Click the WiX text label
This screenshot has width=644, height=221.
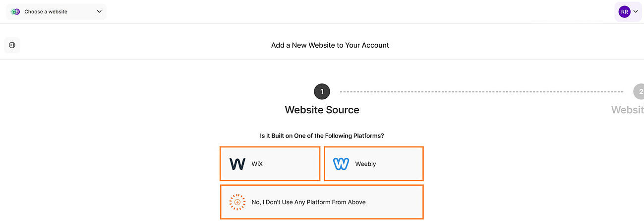(x=257, y=164)
